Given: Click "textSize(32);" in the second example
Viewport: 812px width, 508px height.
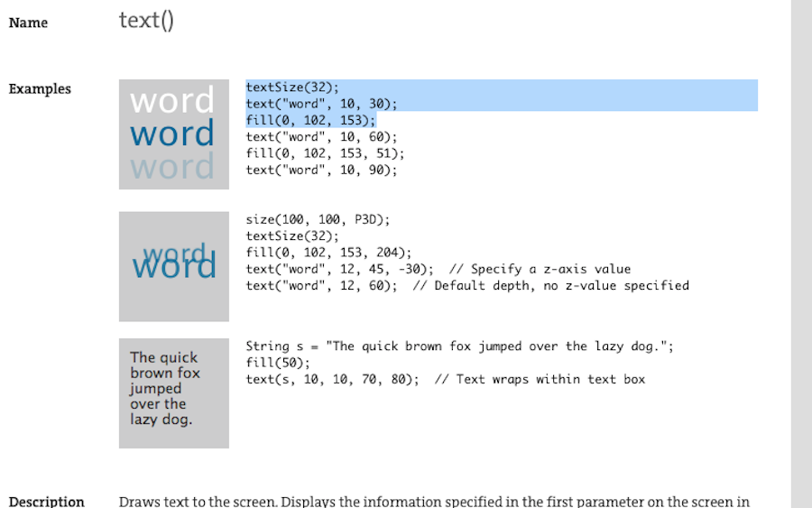Looking at the screenshot, I should tap(292, 236).
